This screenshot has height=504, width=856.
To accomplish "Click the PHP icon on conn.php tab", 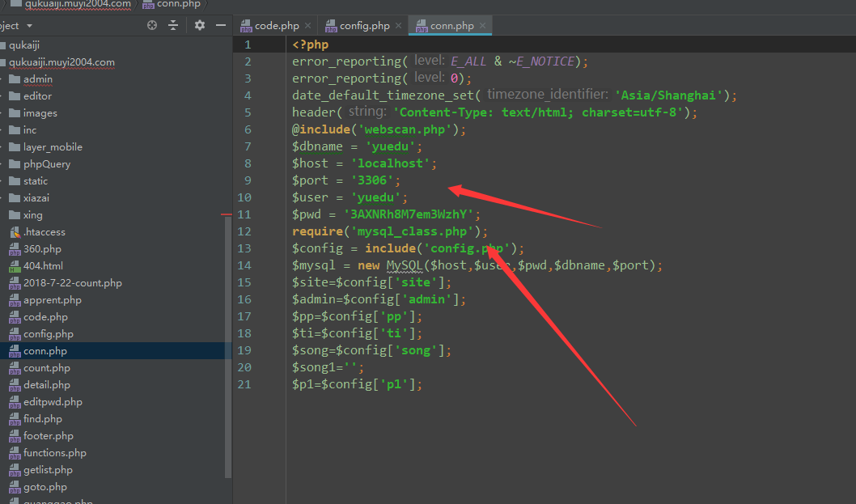I will pyautogui.click(x=422, y=26).
